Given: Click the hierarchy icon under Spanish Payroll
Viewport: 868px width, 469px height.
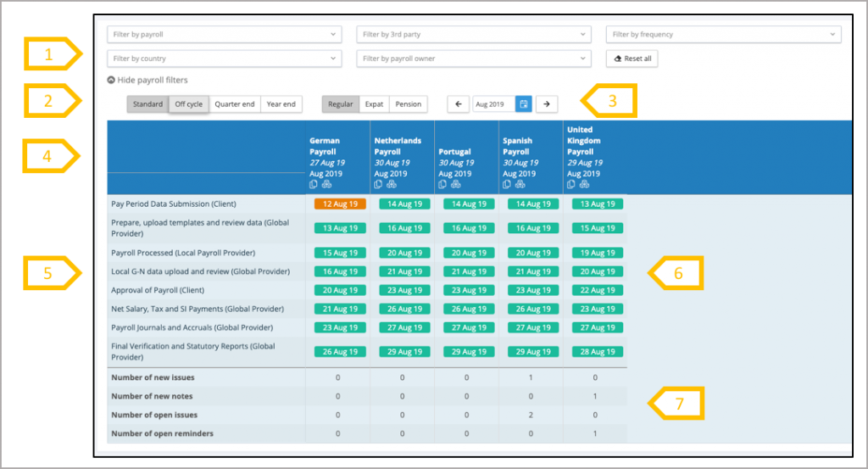Looking at the screenshot, I should point(520,184).
